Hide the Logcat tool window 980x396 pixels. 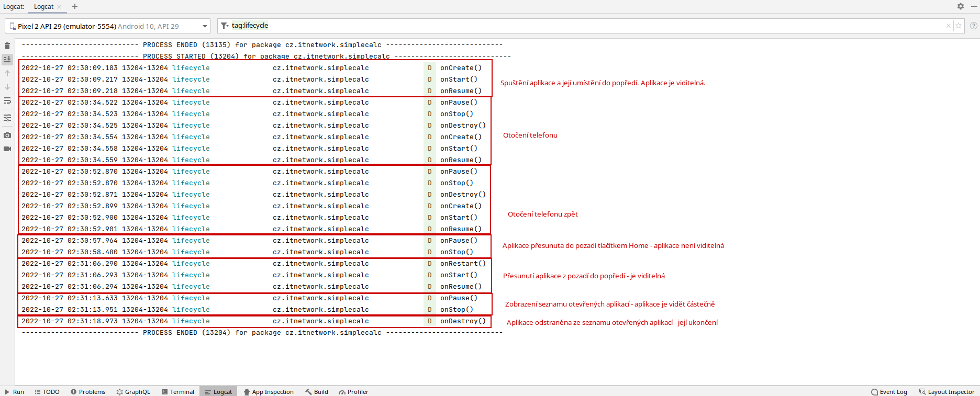pos(974,6)
